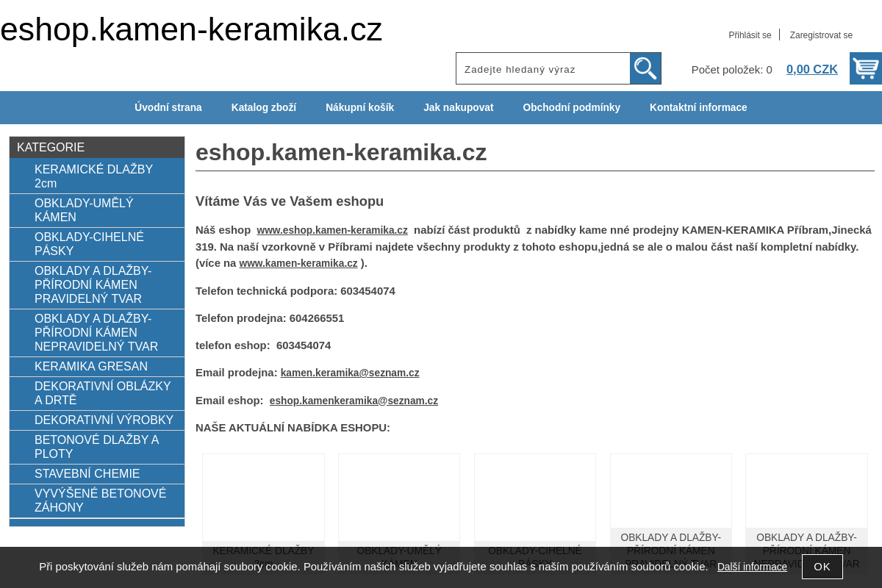The width and height of the screenshot is (882, 588).
Task: Open Katalog zboží from the menu
Action: coord(264,107)
